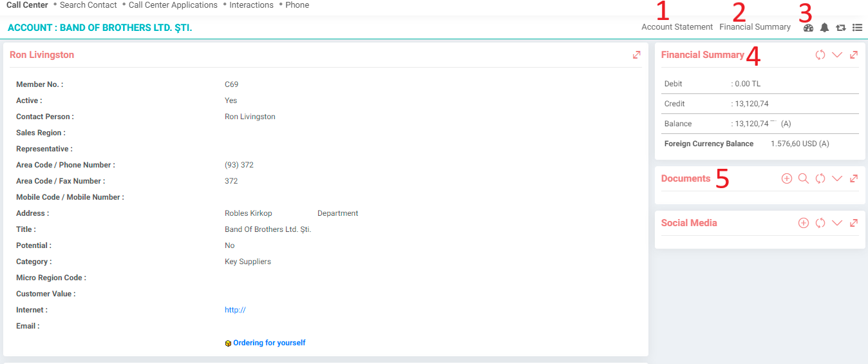Screen dimensions: 868x364
Task: Search documents with the magnifier icon
Action: point(804,178)
